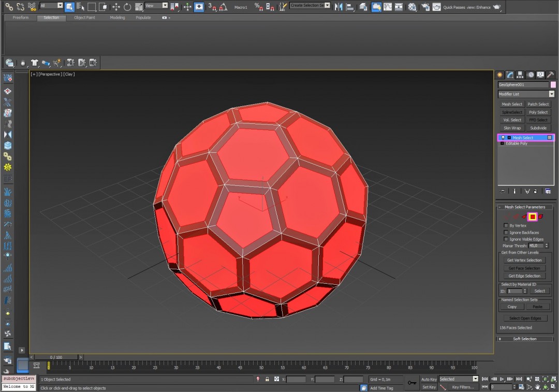Image resolution: width=559 pixels, height=392 pixels.
Task: Open the Modifier List dropdown
Action: pos(551,94)
